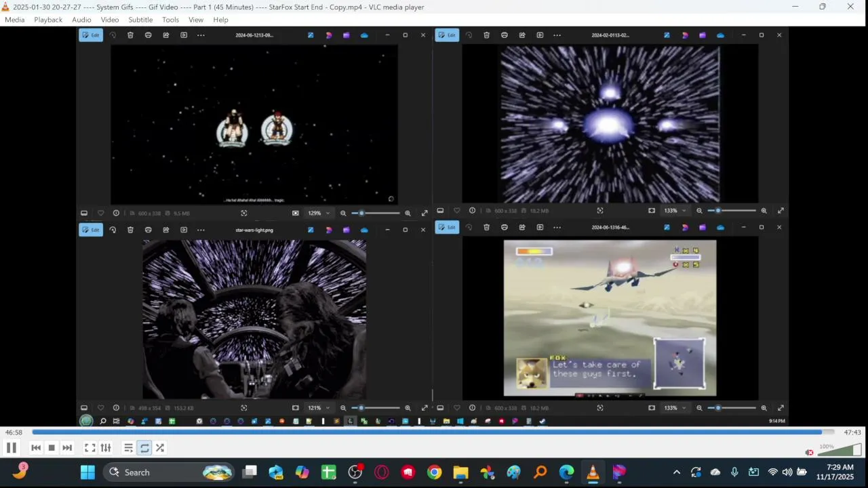The height and width of the screenshot is (488, 868).
Task: Open Opera browser from the taskbar
Action: [x=382, y=472]
